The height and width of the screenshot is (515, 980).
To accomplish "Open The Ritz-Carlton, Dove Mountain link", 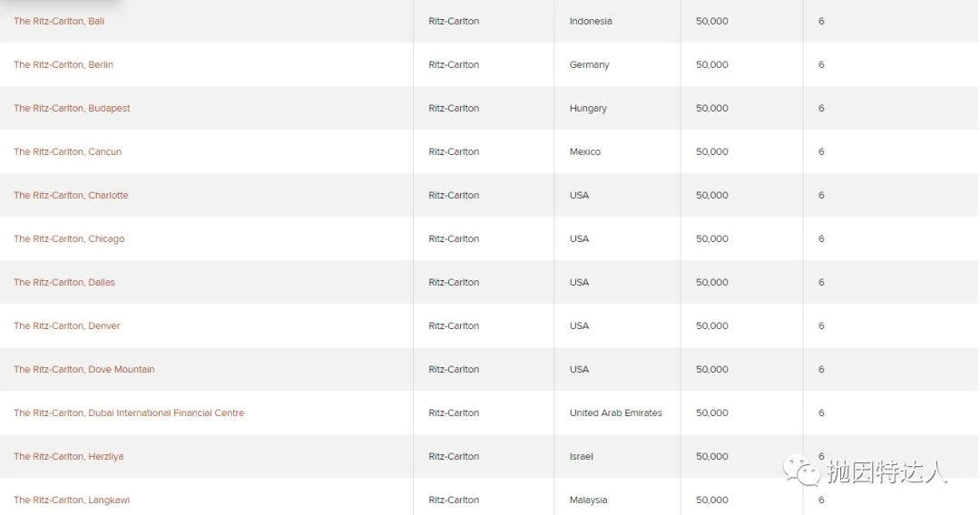I will click(x=84, y=370).
